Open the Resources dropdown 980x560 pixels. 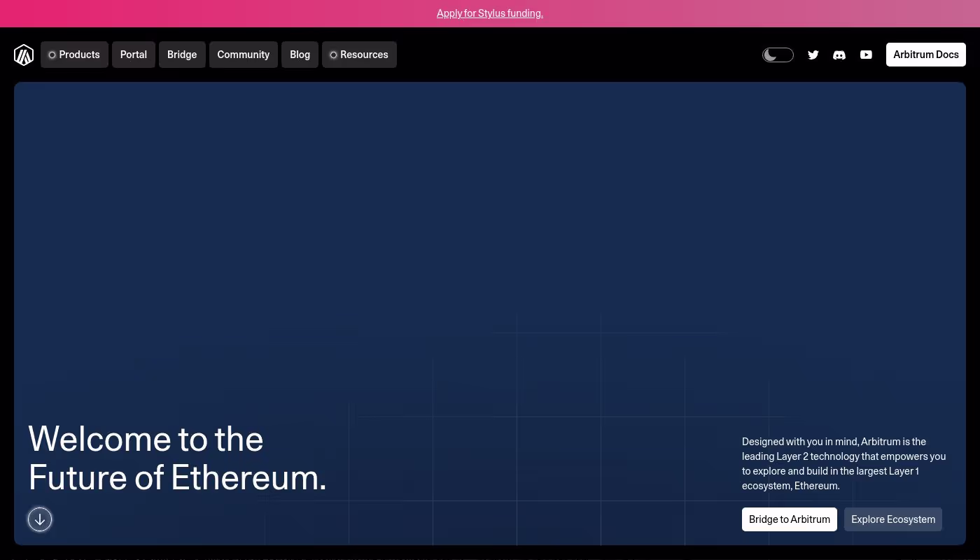359,55
